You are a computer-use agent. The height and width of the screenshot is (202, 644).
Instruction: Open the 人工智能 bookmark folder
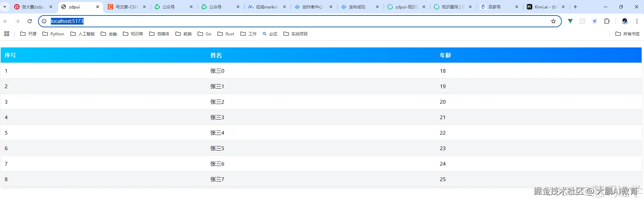tap(82, 34)
